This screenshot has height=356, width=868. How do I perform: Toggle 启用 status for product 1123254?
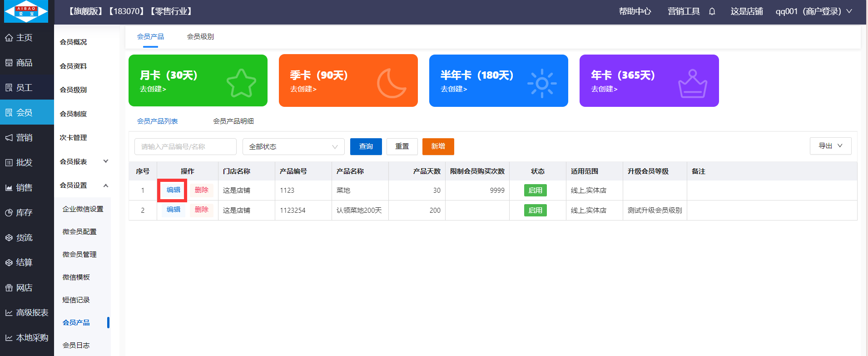click(535, 211)
